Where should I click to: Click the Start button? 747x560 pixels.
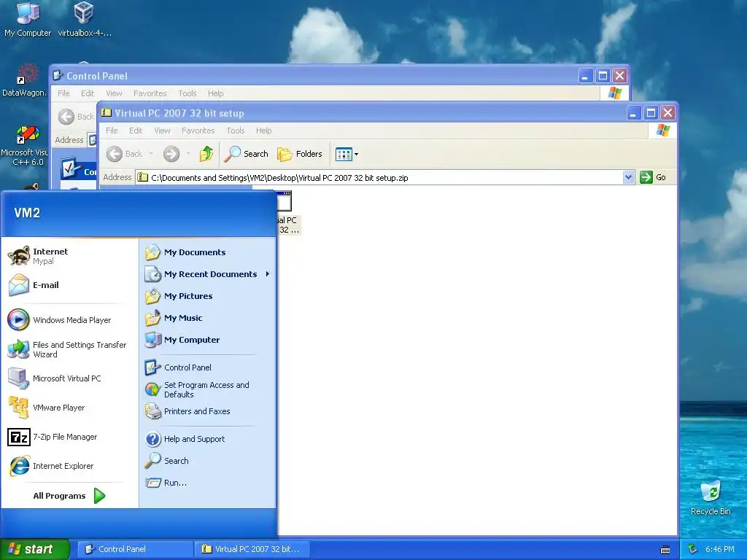pos(34,549)
